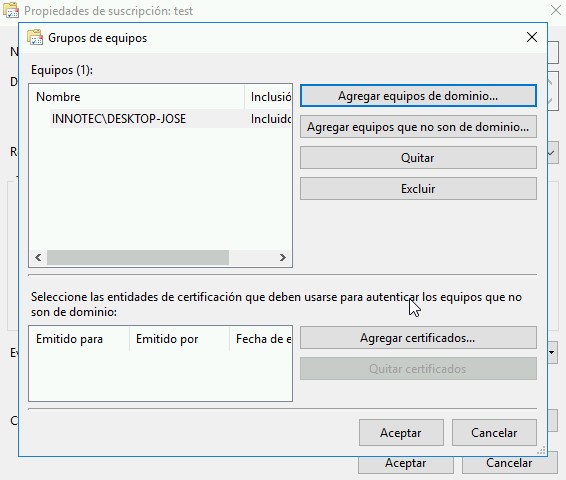Image resolution: width=566 pixels, height=480 pixels.
Task: Click the right scroll arrow of equipment list
Action: pos(283,258)
